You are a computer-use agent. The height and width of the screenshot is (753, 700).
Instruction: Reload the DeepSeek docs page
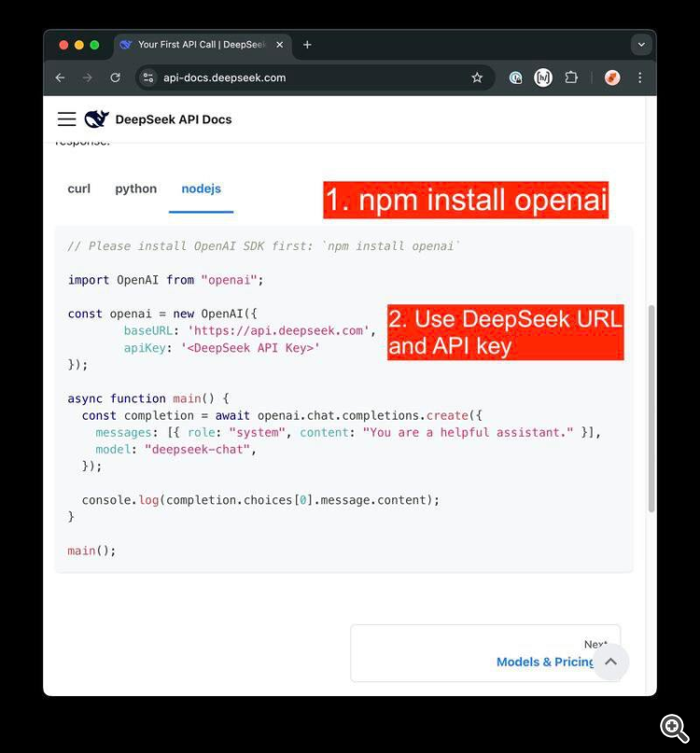coord(115,77)
